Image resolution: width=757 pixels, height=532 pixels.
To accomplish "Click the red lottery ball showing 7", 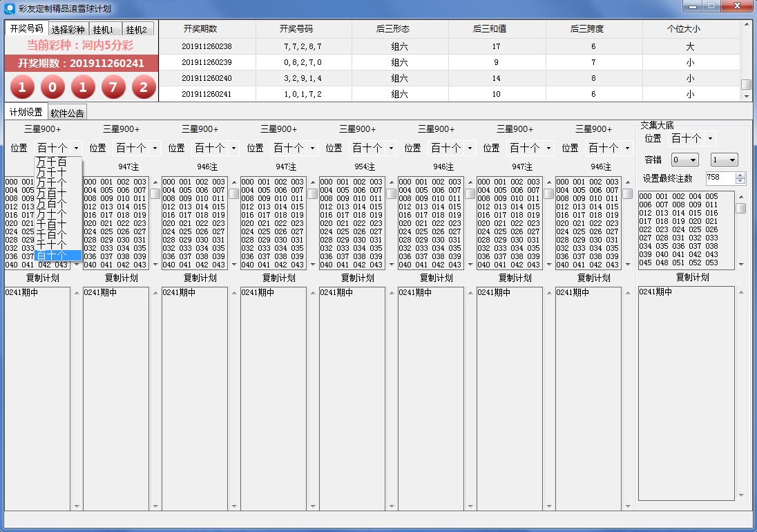I will (113, 88).
